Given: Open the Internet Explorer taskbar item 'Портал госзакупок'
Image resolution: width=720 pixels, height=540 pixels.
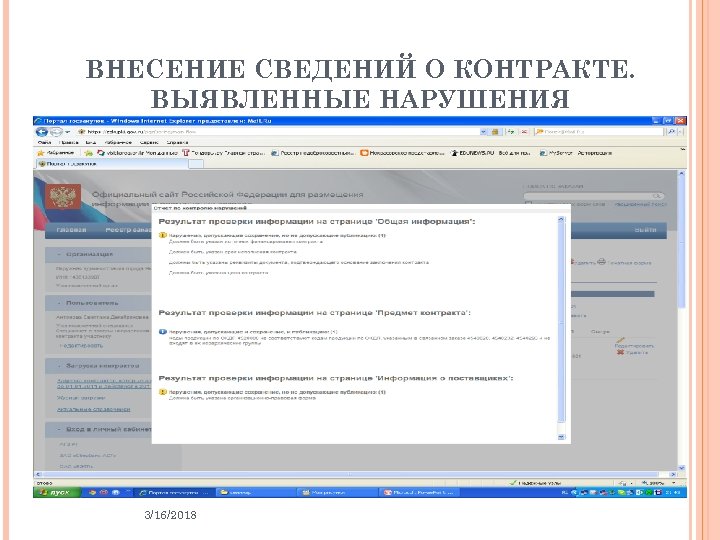Looking at the screenshot, I should (174, 492).
